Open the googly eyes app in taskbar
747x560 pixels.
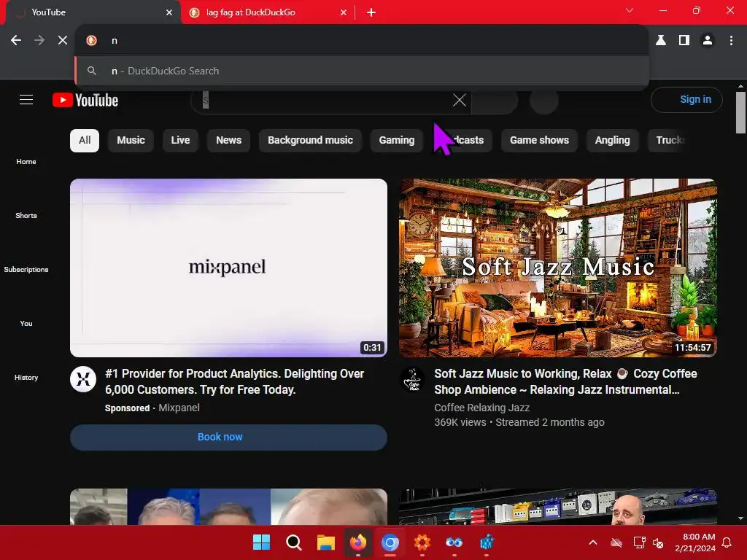(454, 542)
